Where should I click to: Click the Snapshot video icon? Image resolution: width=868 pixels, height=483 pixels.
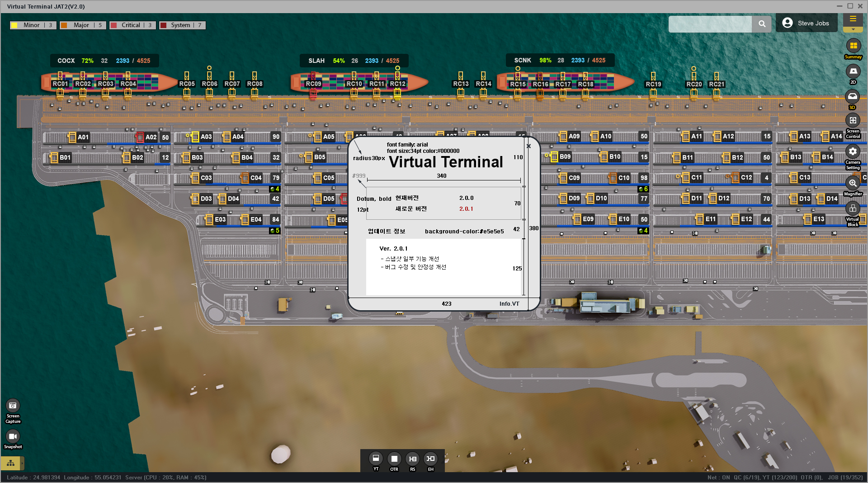(x=13, y=436)
